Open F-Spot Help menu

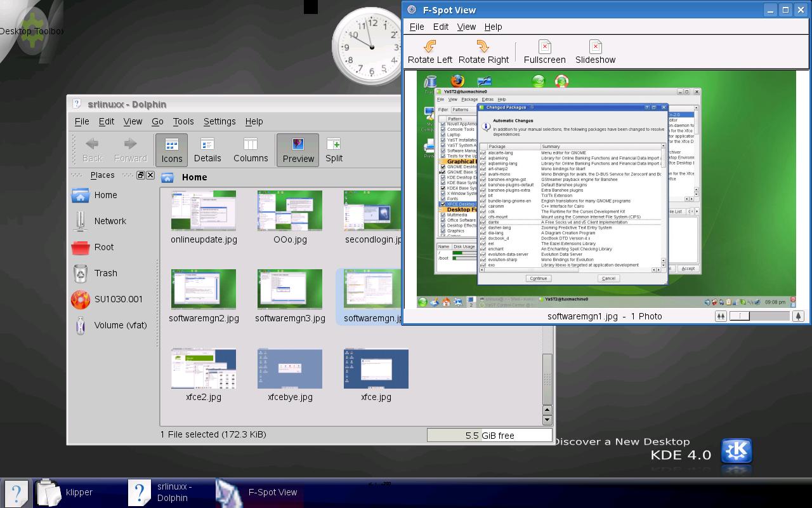click(493, 27)
